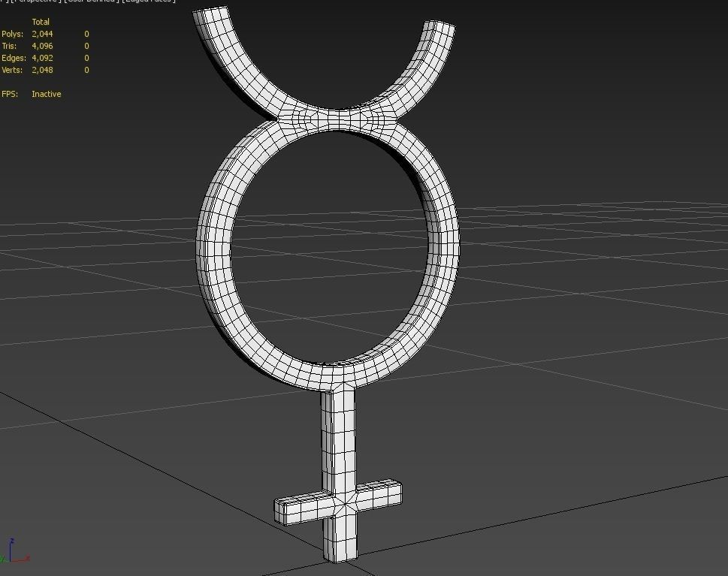
Task: Click the selection count 0 in Verts row
Action: (87, 70)
